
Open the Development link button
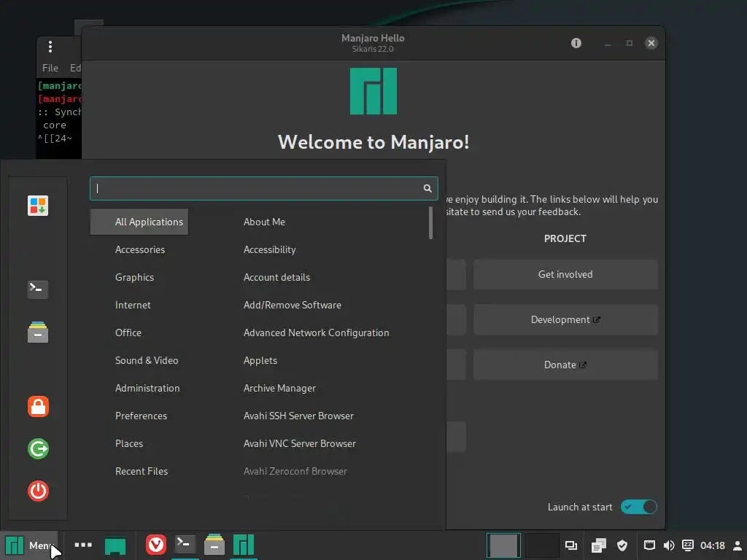(x=565, y=319)
